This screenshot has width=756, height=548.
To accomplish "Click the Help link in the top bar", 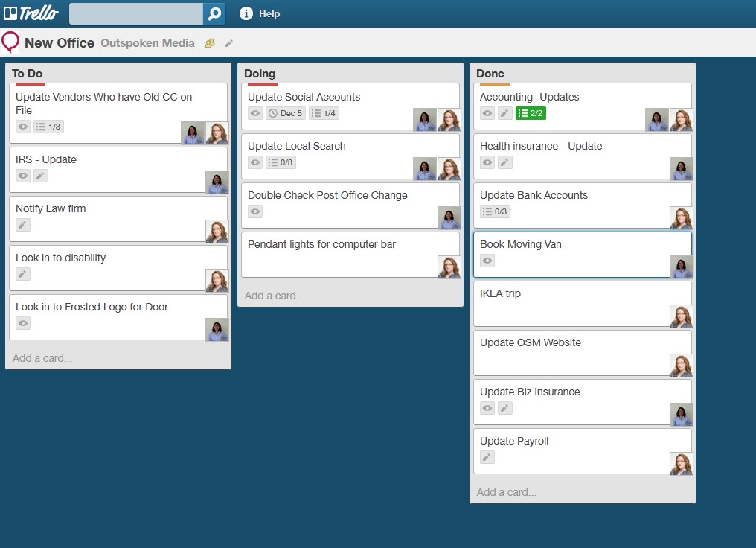I will tap(269, 13).
